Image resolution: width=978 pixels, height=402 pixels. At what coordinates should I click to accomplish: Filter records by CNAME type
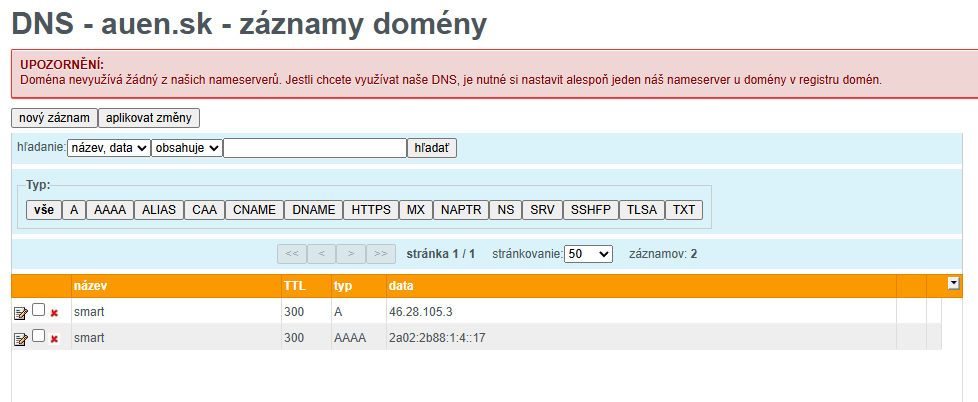[x=253, y=210]
